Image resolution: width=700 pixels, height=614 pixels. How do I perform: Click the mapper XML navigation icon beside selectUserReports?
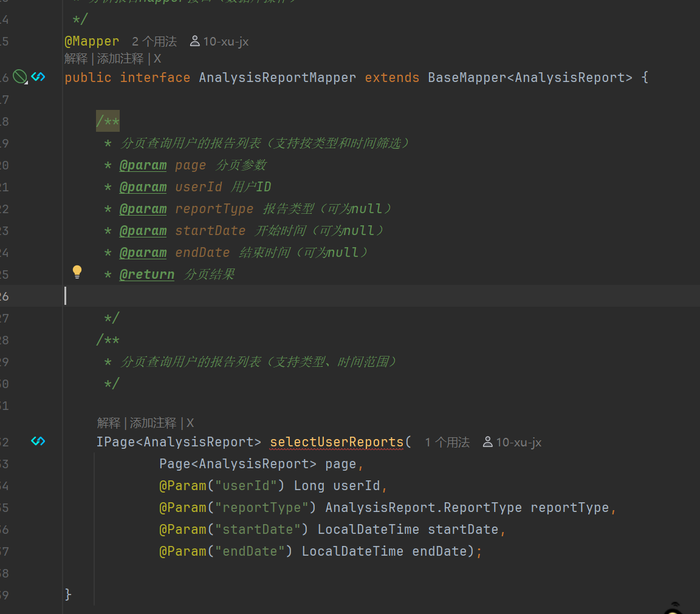pyautogui.click(x=38, y=442)
